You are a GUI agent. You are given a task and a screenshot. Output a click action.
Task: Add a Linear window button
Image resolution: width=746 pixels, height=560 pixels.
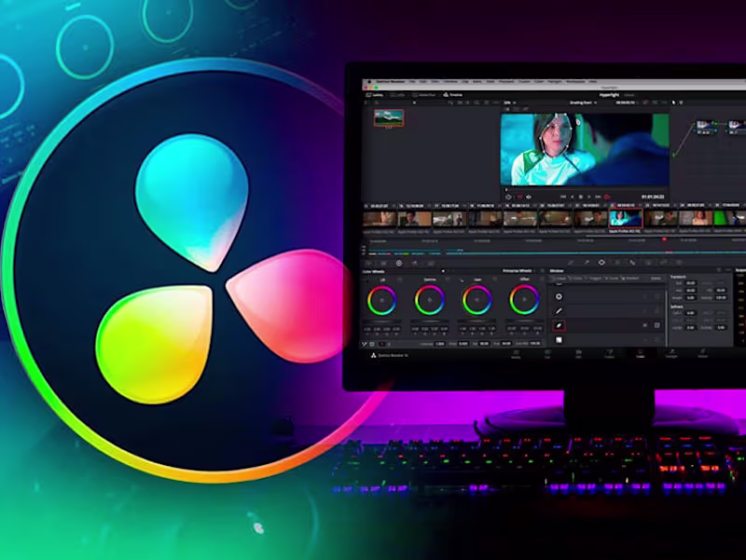(559, 278)
